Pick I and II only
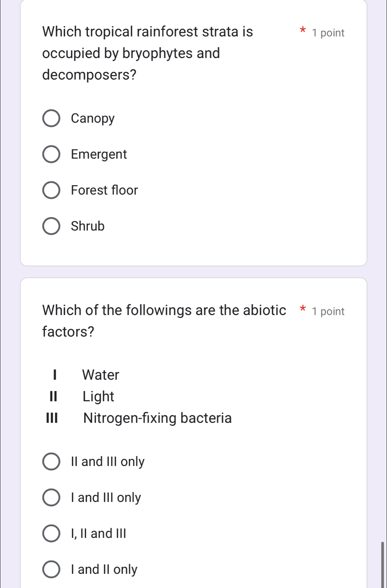This screenshot has width=387, height=588. point(52,569)
